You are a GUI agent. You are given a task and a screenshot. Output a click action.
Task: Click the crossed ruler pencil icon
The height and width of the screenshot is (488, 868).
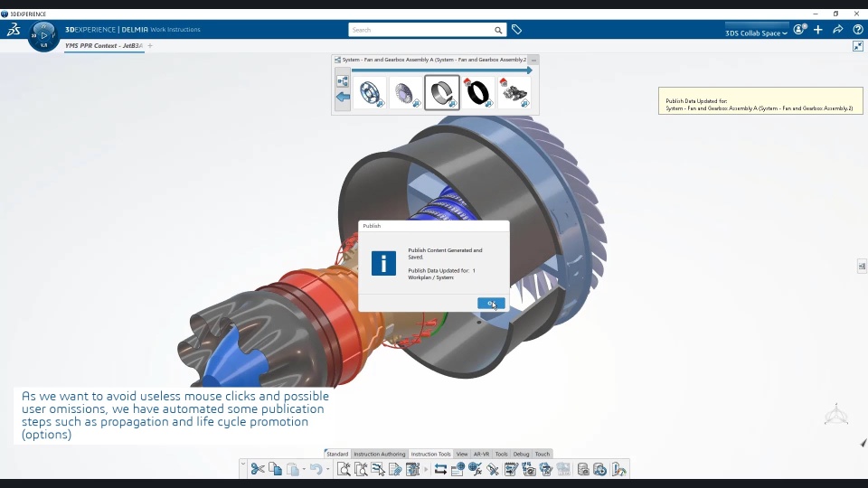(493, 470)
